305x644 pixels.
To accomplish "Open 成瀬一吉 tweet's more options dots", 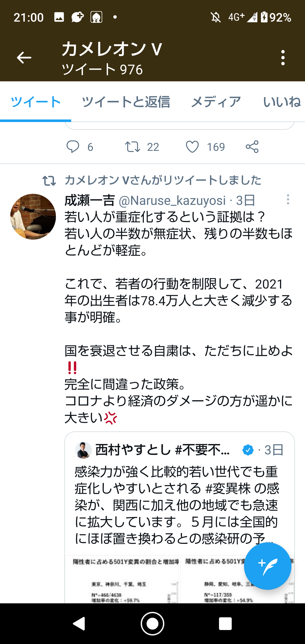I will pos(288,200).
